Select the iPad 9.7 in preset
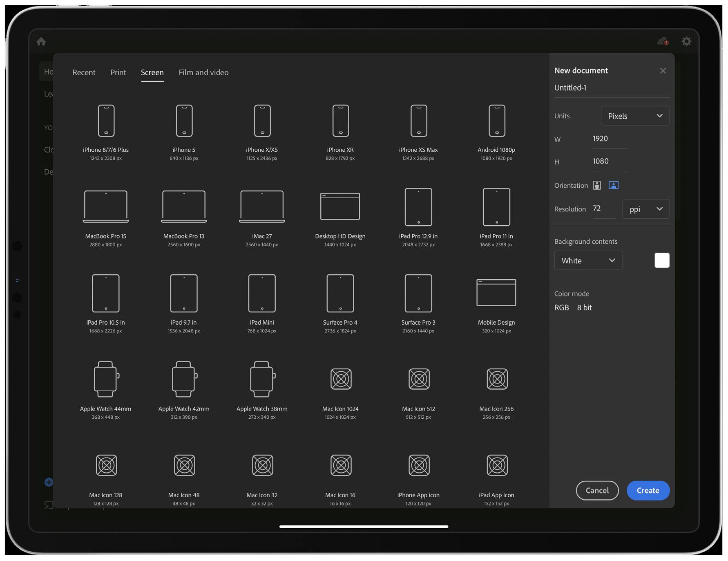Image resolution: width=728 pixels, height=561 pixels. click(x=184, y=304)
